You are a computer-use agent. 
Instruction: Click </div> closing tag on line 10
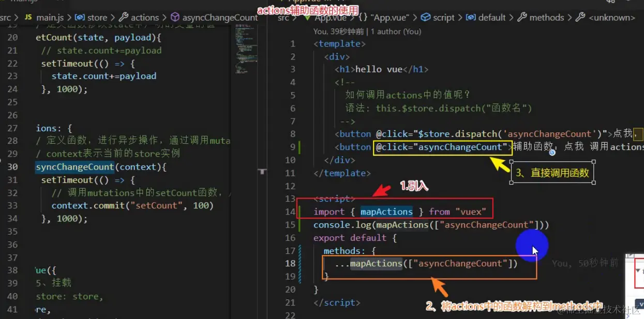(x=339, y=160)
